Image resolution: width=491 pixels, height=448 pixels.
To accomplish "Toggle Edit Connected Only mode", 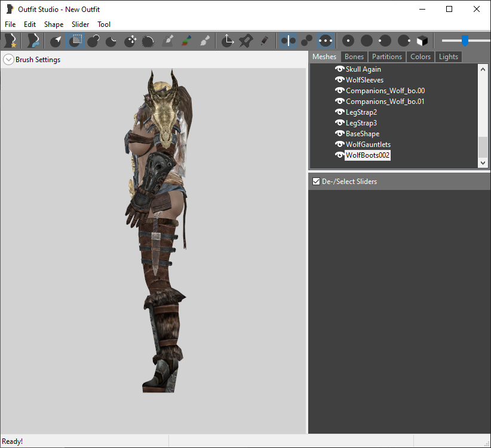I will [x=306, y=41].
